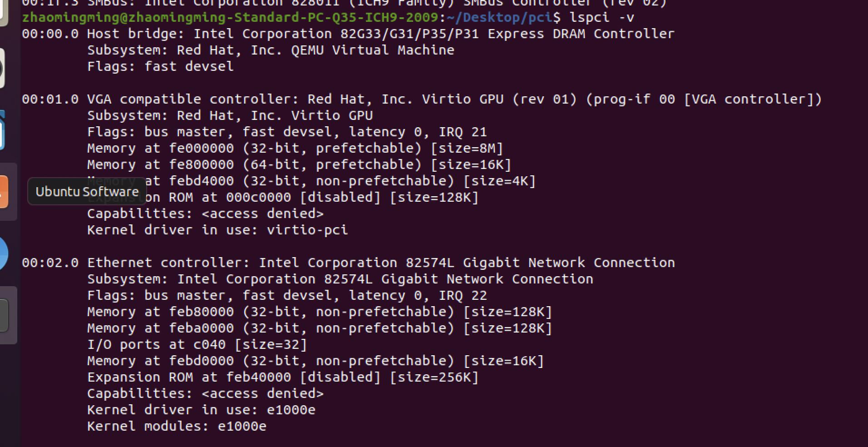Open Ubuntu Software from the dock
868x447 pixels.
click(x=4, y=192)
